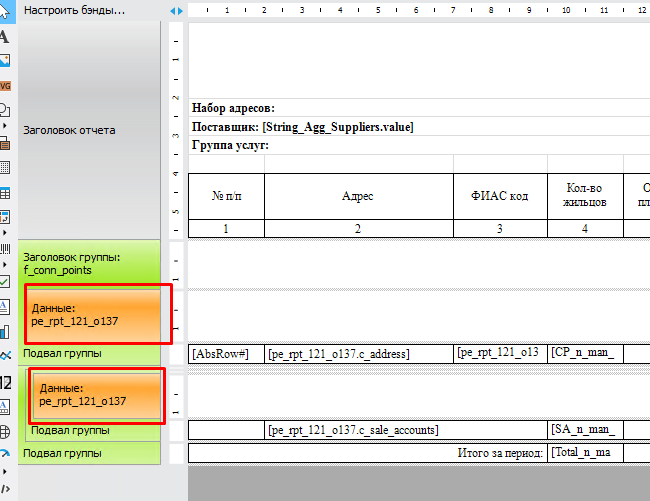Pick the globe Map object tool
This screenshot has height=501, width=650.
click(x=5, y=432)
